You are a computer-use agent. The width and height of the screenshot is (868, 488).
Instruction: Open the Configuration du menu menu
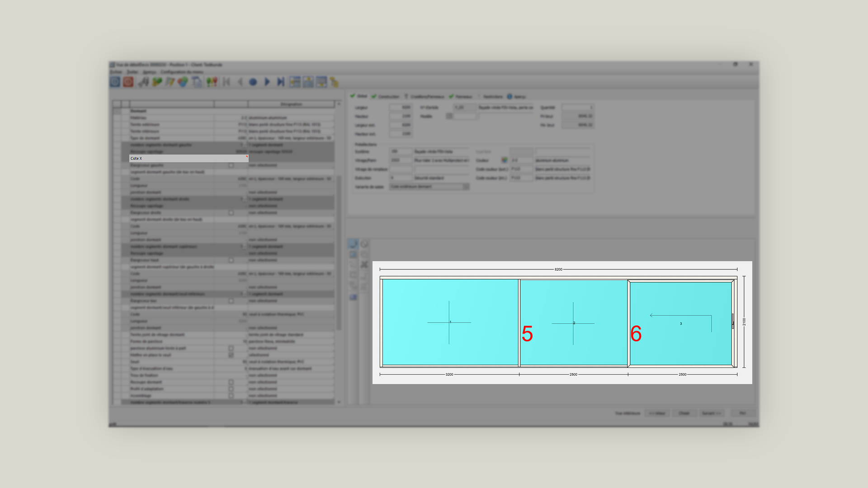[182, 72]
